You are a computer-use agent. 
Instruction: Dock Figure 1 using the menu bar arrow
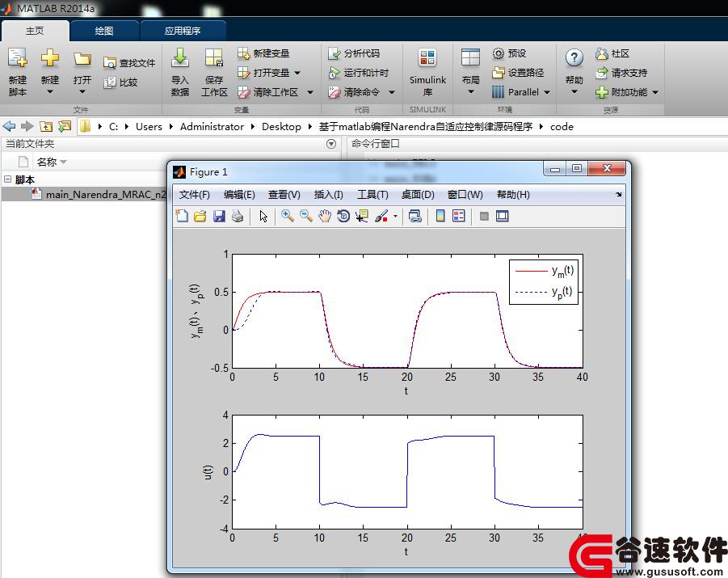[618, 195]
